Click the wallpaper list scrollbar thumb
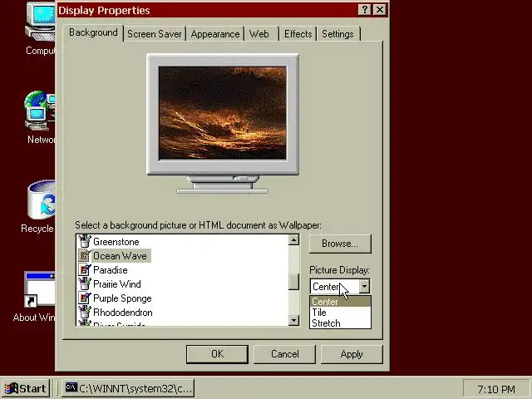Screen dimensions: 532x399 [x=293, y=282]
